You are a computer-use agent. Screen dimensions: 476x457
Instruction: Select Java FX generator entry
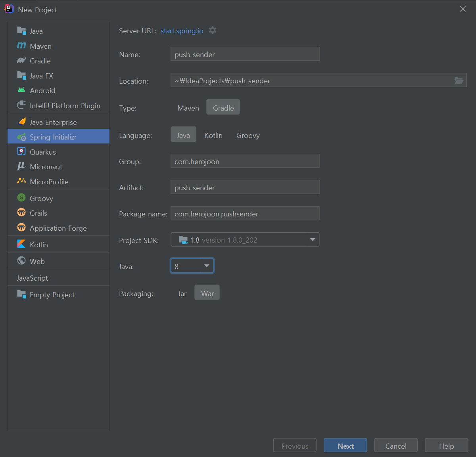[58, 76]
